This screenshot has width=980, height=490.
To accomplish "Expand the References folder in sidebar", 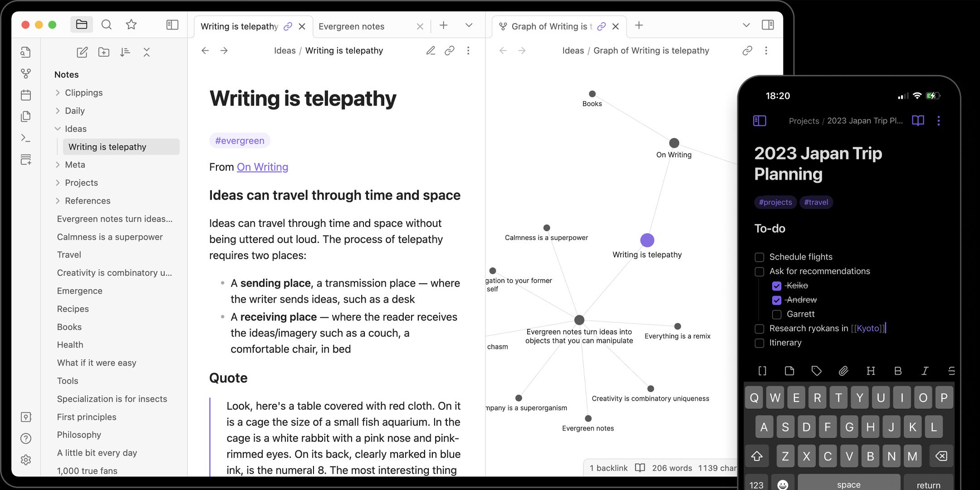I will 57,201.
